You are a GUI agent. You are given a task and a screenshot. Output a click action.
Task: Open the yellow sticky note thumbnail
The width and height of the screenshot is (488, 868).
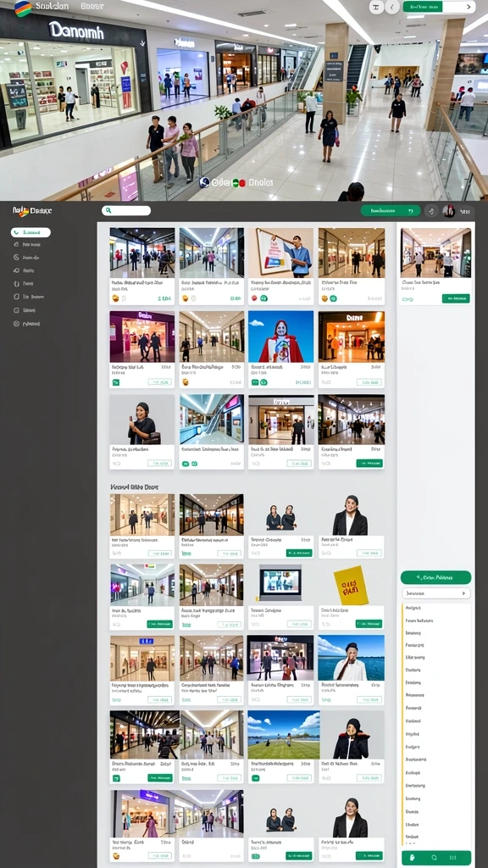point(351,585)
